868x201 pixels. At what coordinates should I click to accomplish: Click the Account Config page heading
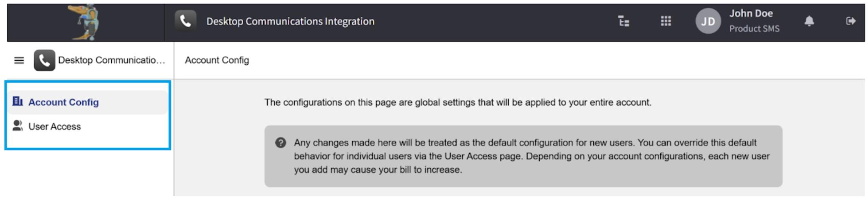(x=217, y=60)
